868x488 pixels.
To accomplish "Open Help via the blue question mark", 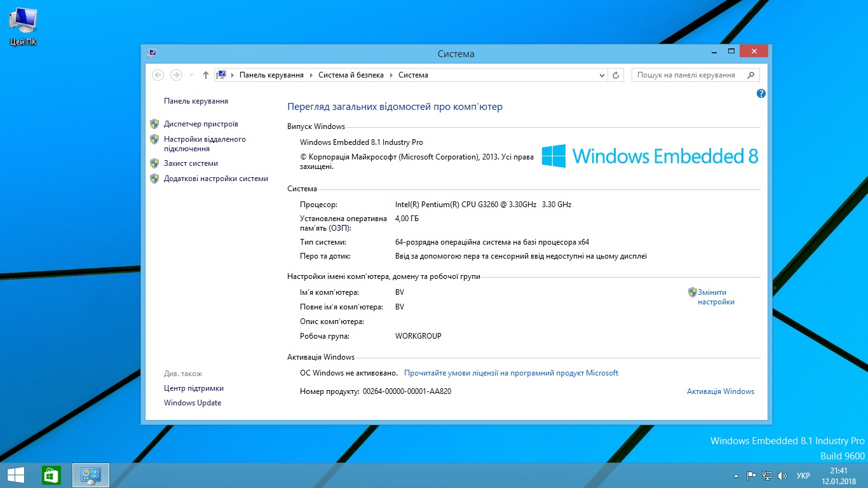I will click(x=761, y=93).
